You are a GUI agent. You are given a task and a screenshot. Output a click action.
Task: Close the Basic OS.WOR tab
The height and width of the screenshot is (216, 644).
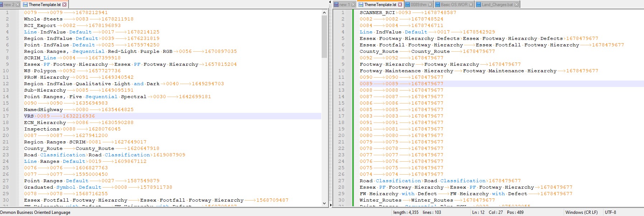tap(471, 5)
